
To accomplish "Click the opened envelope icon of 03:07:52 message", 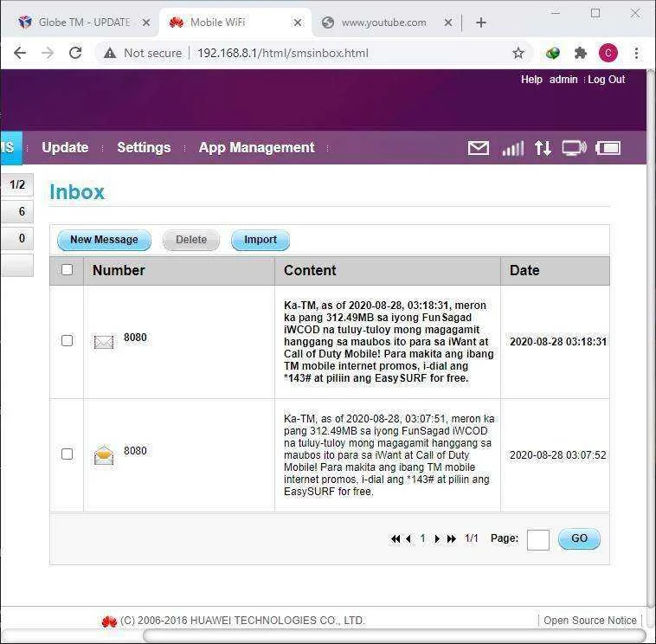I will [104, 455].
